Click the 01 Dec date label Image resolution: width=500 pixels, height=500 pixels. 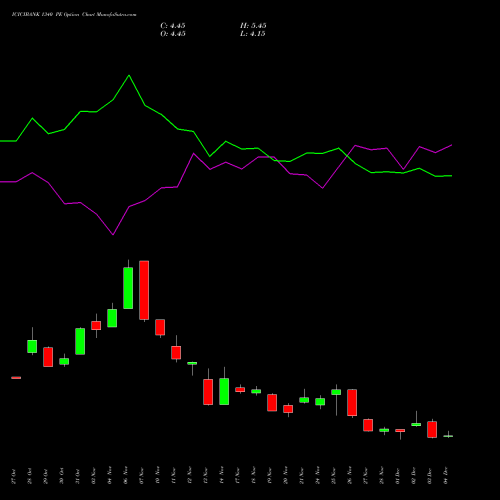[398, 476]
